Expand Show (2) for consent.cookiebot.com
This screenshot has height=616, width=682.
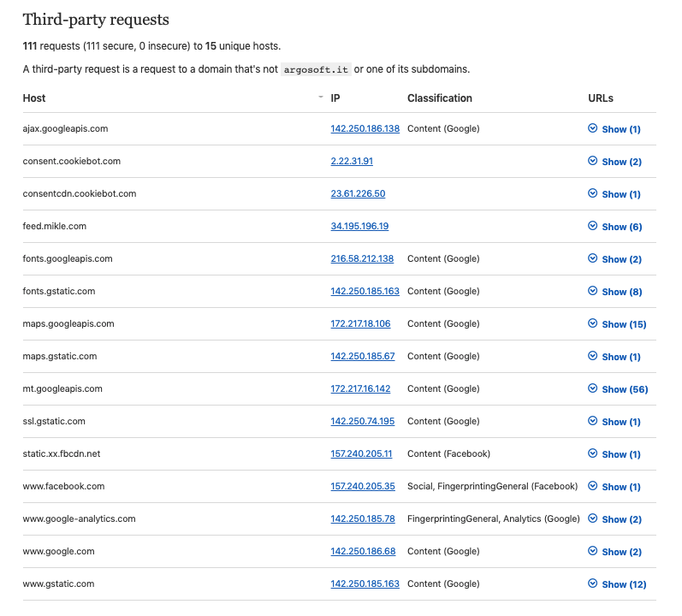[x=614, y=162]
